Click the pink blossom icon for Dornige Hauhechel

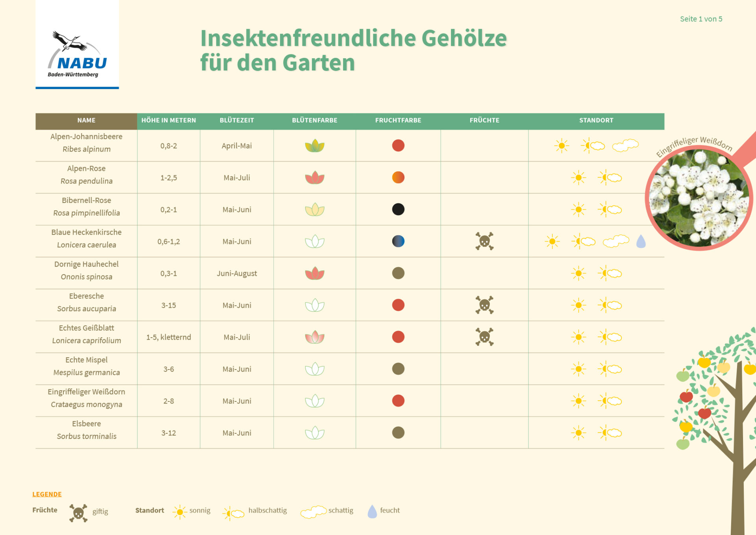tap(315, 273)
